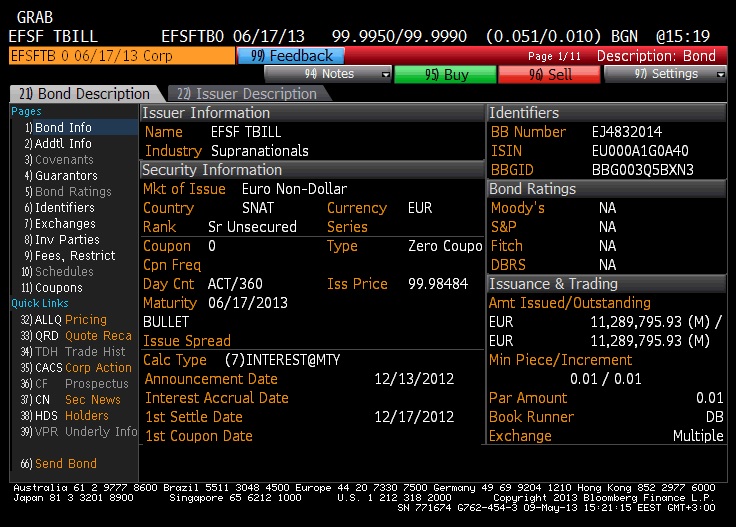Open the 3) Covenants page
736x527 pixels.
59,160
